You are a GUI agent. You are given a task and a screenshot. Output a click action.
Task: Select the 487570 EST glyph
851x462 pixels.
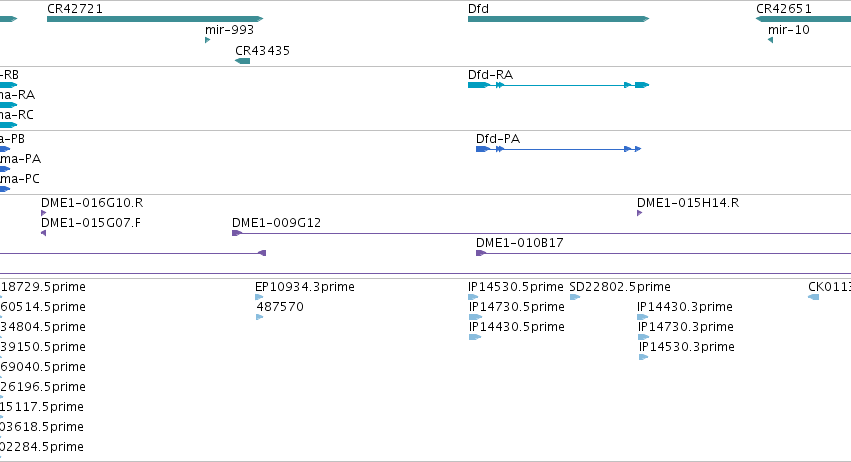coord(259,317)
